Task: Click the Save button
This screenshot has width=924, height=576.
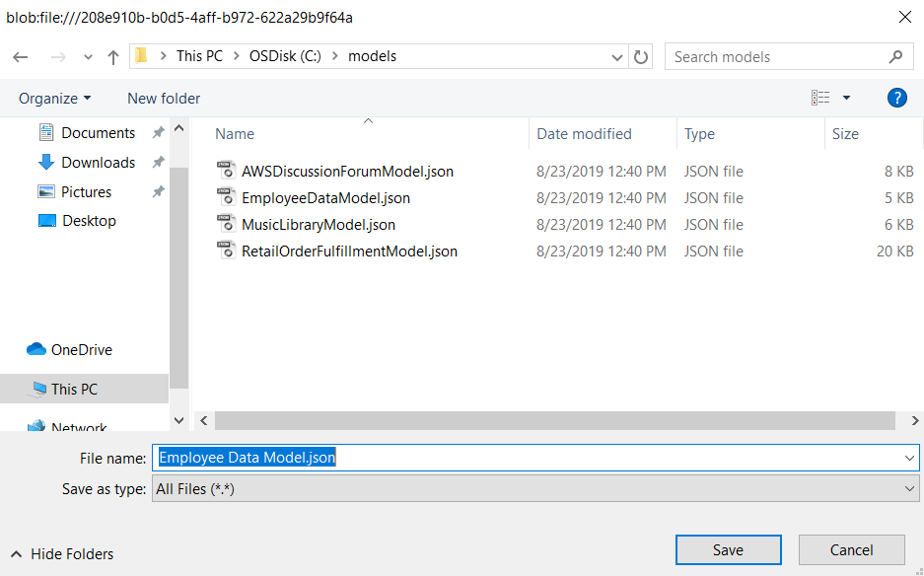Action: point(728,549)
